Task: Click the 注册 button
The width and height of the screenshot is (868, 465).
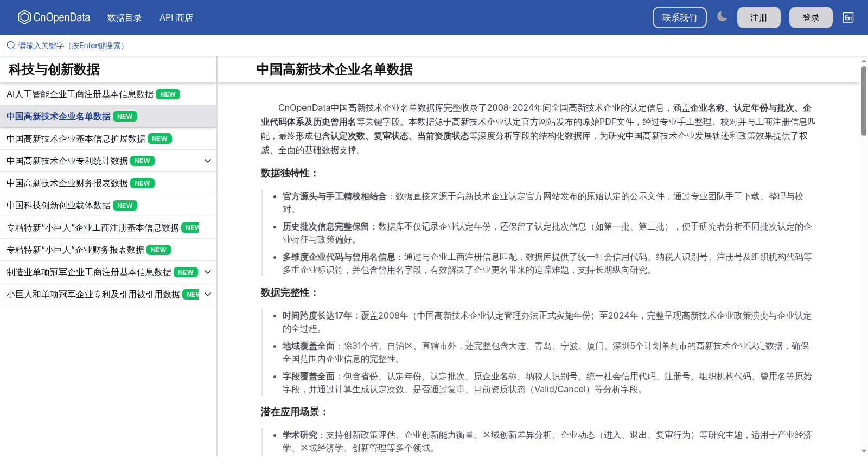Action: (x=758, y=17)
